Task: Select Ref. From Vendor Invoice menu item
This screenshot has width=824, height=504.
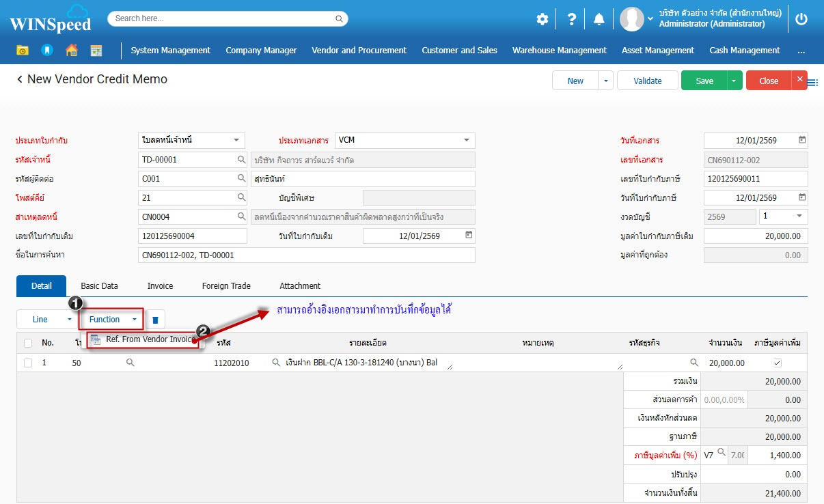Action: point(150,339)
